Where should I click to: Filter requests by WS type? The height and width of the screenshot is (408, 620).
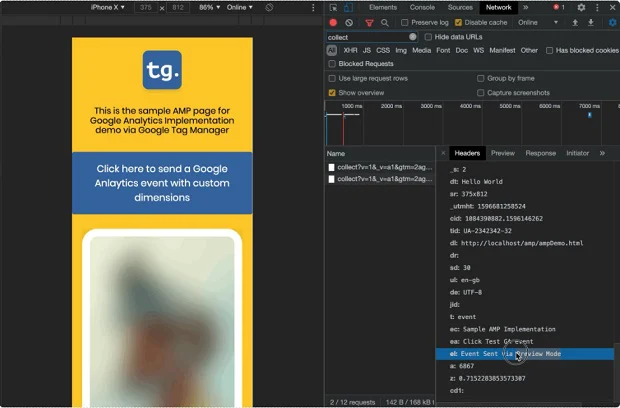click(x=478, y=50)
